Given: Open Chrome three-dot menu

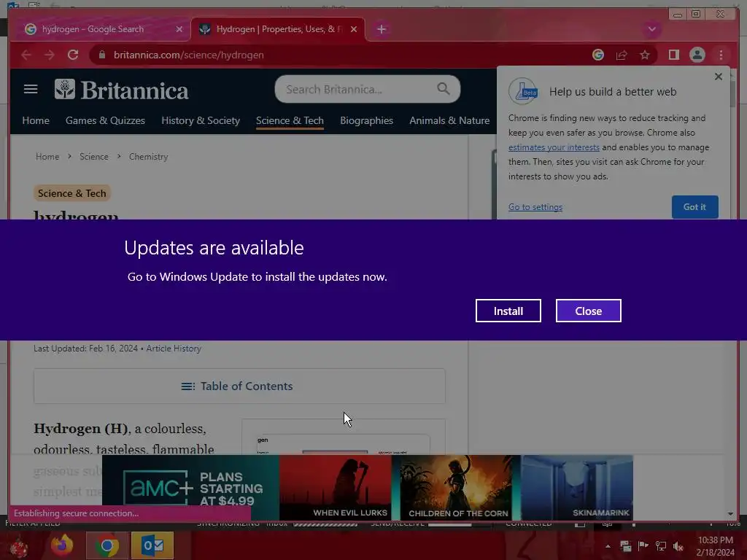Looking at the screenshot, I should click(x=721, y=55).
